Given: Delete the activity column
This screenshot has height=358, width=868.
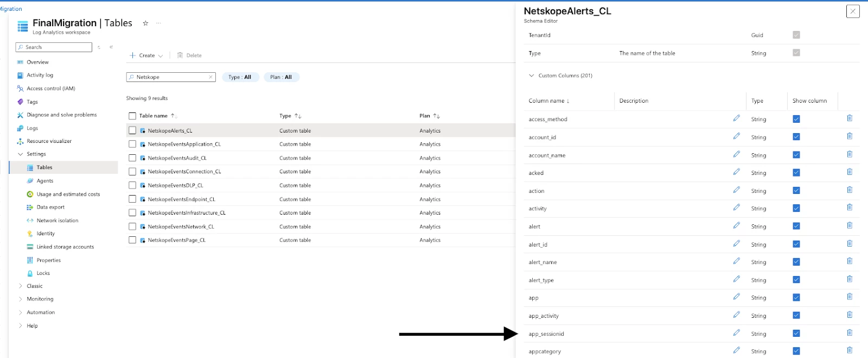Looking at the screenshot, I should (850, 208).
